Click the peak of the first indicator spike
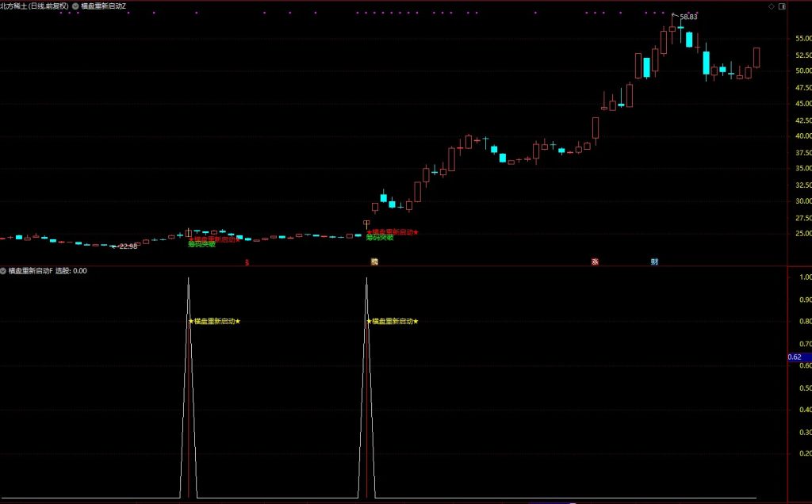The width and height of the screenshot is (812, 504). point(188,279)
